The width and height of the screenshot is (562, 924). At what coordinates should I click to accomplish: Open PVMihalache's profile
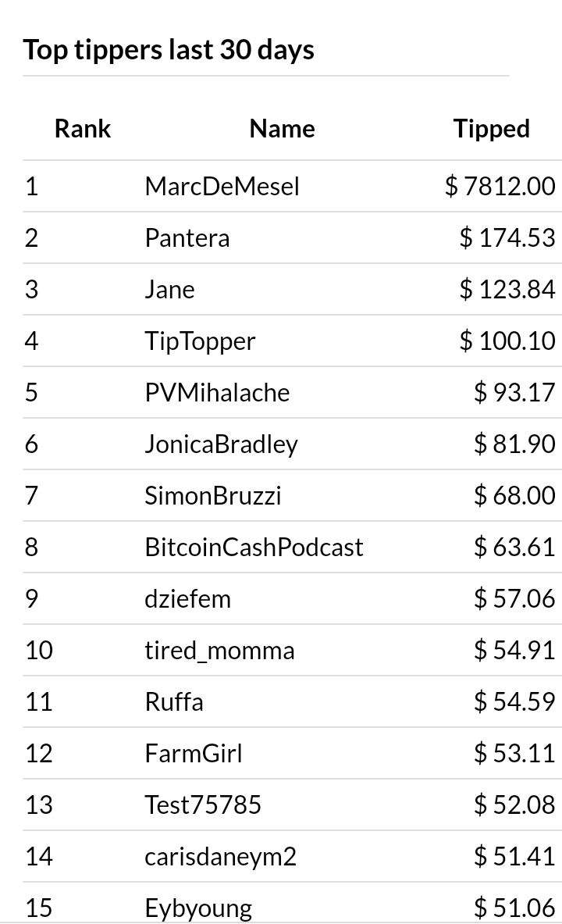(217, 392)
